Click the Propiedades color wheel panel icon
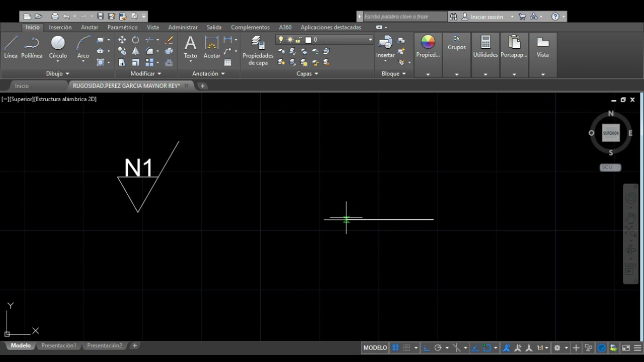The image size is (644, 362). point(428,42)
